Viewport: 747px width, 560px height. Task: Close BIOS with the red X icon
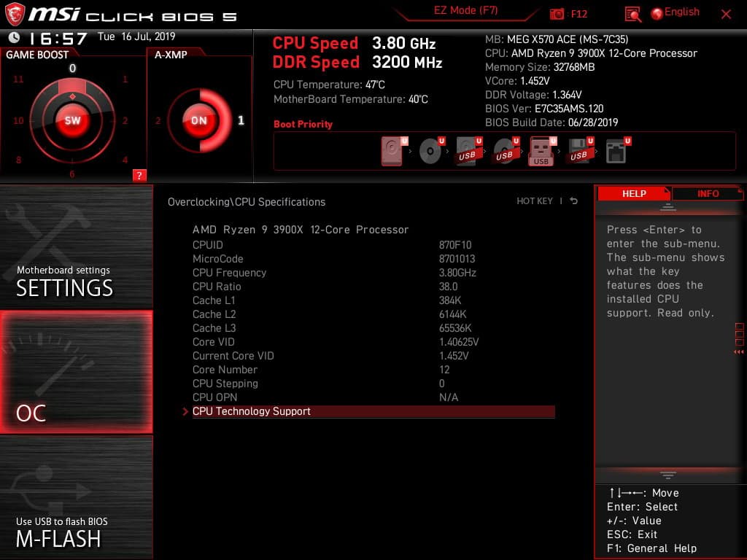726,15
